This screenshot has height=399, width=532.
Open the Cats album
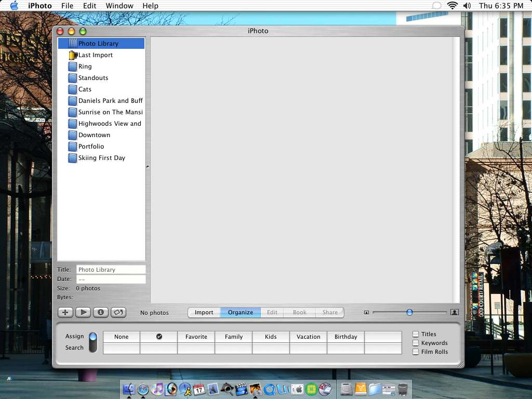click(101, 89)
